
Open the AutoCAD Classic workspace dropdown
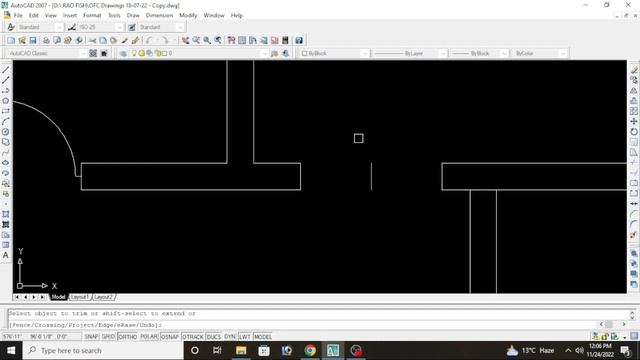tap(47, 53)
